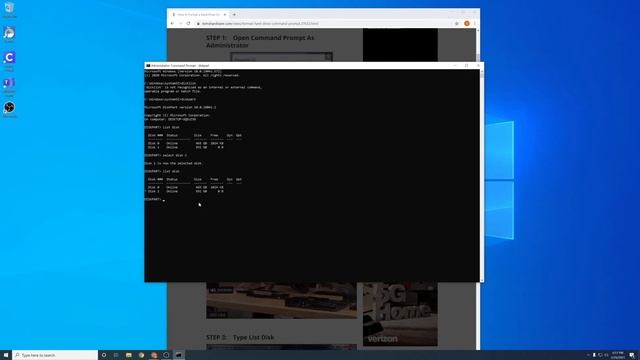Image resolution: width=640 pixels, height=360 pixels.
Task: Click the taskbar search box
Action: coord(55,355)
